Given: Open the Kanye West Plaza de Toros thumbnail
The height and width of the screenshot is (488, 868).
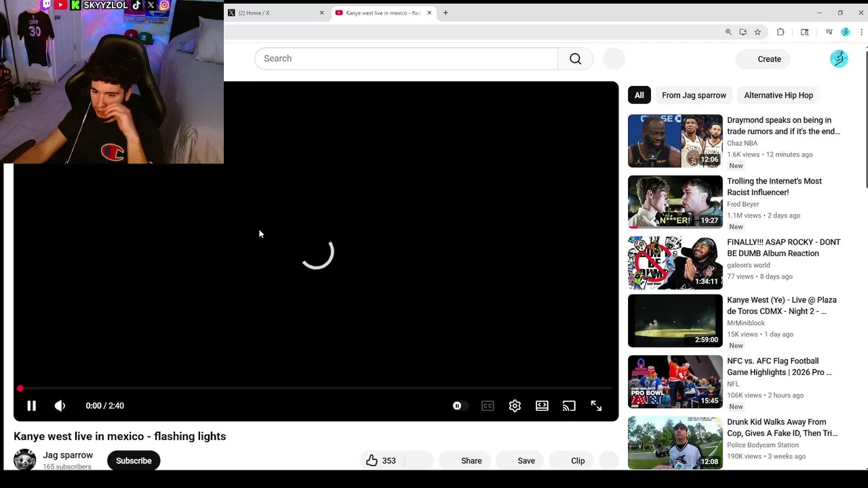Looking at the screenshot, I should click(675, 321).
